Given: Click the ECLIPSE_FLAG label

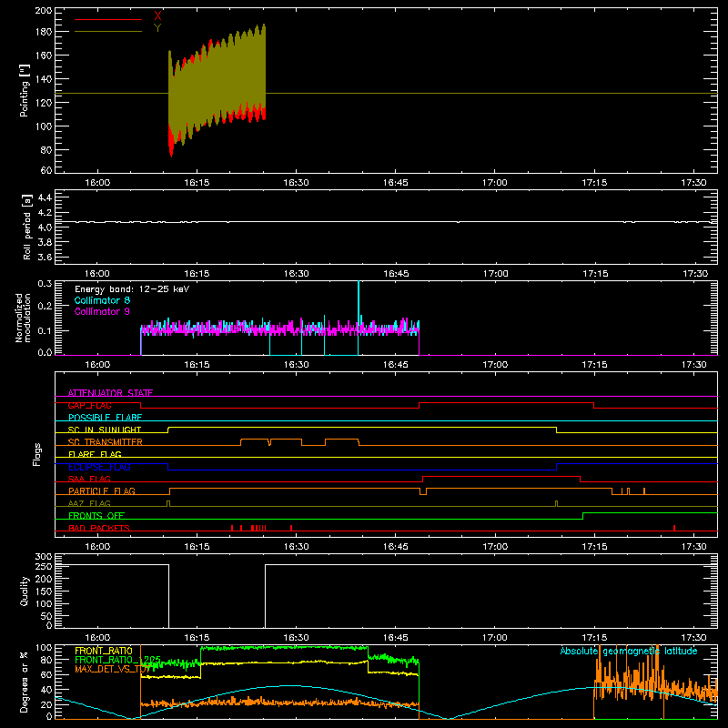Looking at the screenshot, I should (x=99, y=467).
